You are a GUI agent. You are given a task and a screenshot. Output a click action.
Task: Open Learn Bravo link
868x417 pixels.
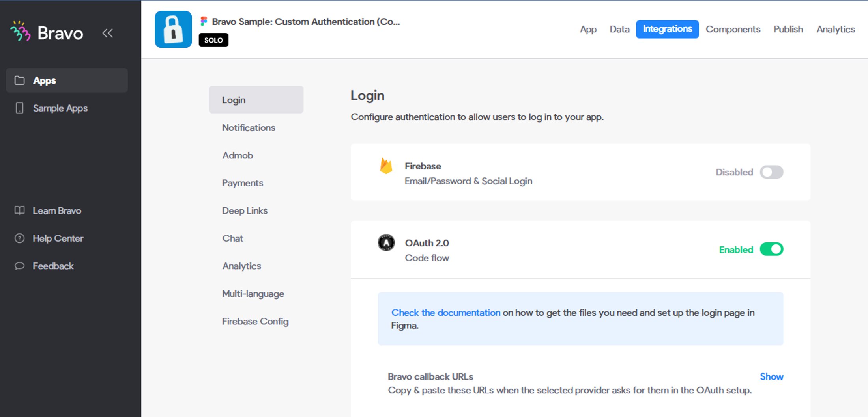click(x=57, y=210)
